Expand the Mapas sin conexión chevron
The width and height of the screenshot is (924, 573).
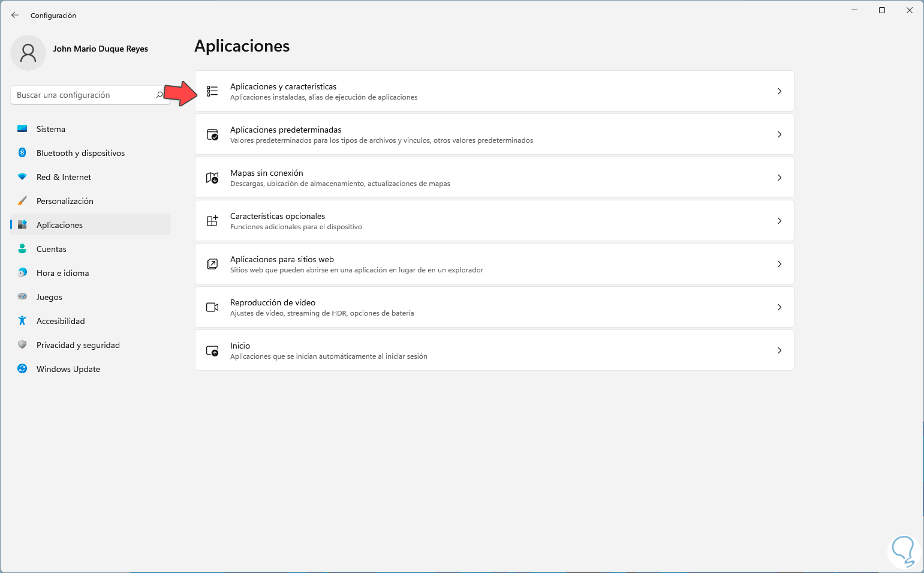tap(779, 178)
